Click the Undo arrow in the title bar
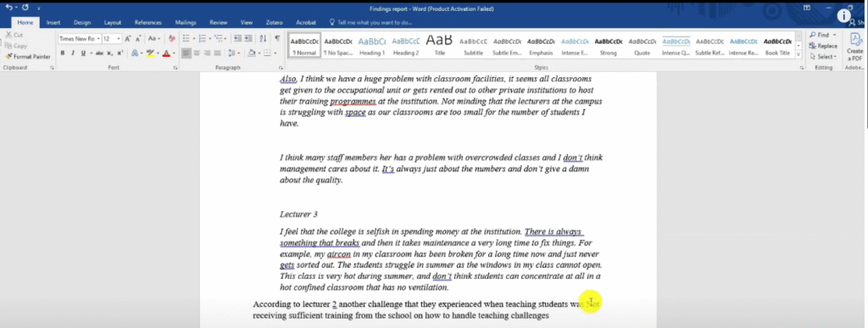 pos(8,8)
